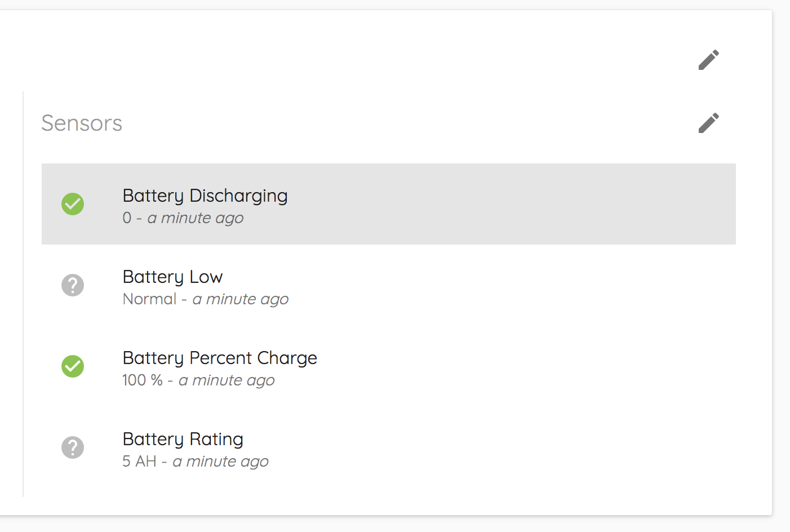Click the top edit pencil icon
Viewport: 790px width, 532px height.
(708, 60)
